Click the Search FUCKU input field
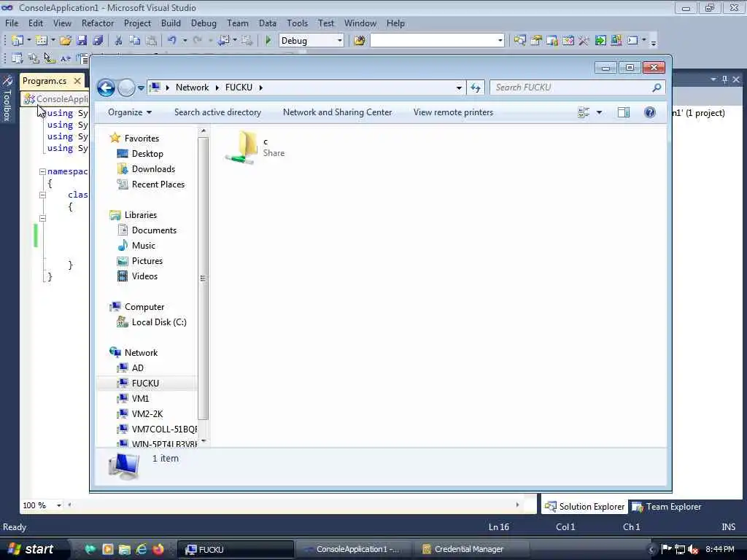This screenshot has width=747, height=560. (x=571, y=87)
